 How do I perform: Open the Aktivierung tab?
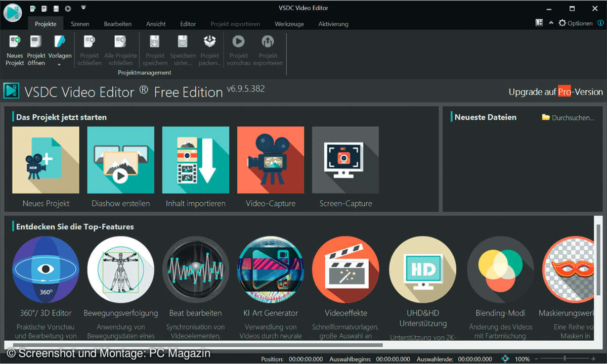(x=333, y=24)
